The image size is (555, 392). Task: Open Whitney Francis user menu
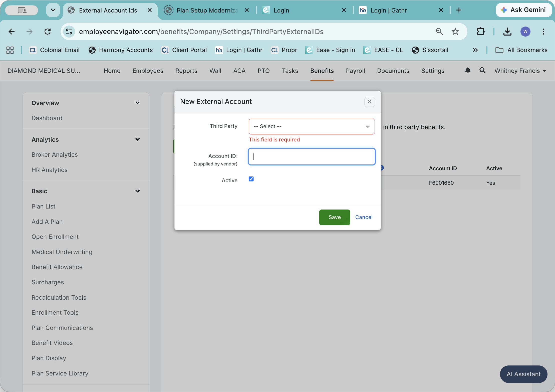point(520,71)
